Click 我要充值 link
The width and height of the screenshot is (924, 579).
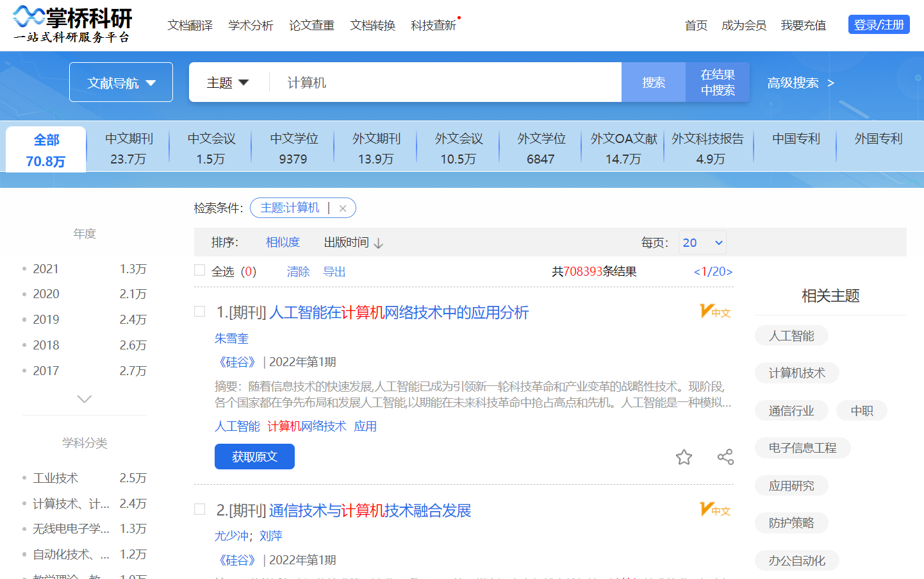click(x=804, y=25)
